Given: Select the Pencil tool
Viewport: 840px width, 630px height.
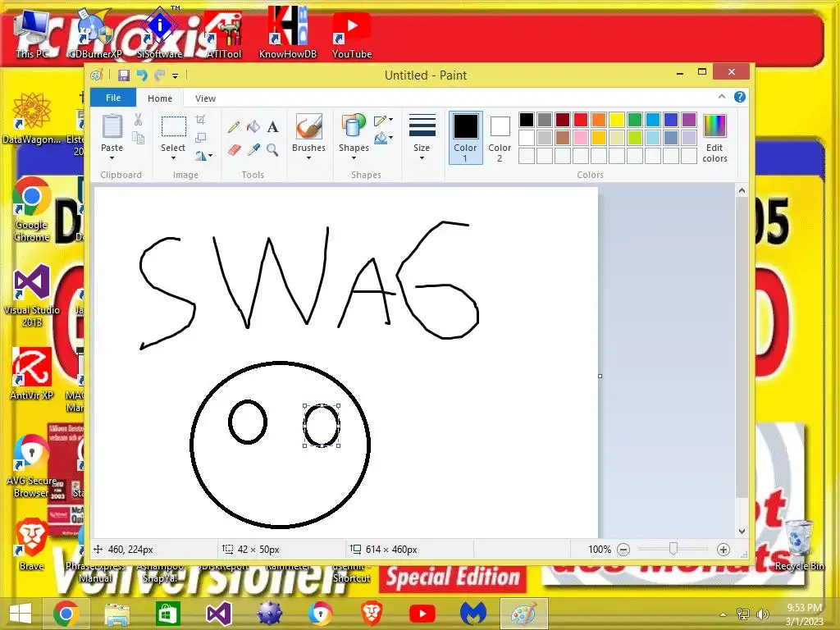Looking at the screenshot, I should click(233, 126).
